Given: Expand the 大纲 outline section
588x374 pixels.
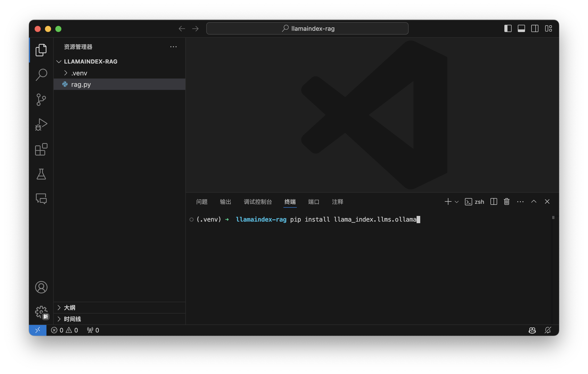Looking at the screenshot, I should [x=69, y=308].
